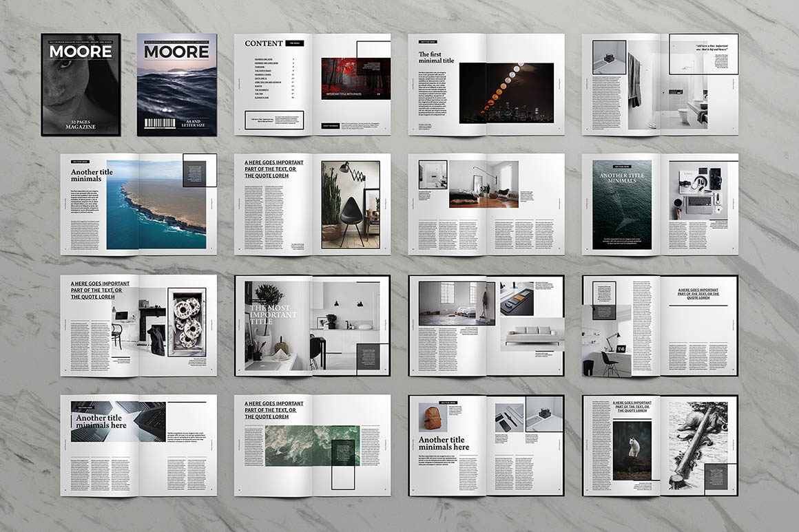Image resolution: width=799 pixels, height=532 pixels.
Task: Click 'The Most Important Title' kitchen image
Action: [x=276, y=325]
